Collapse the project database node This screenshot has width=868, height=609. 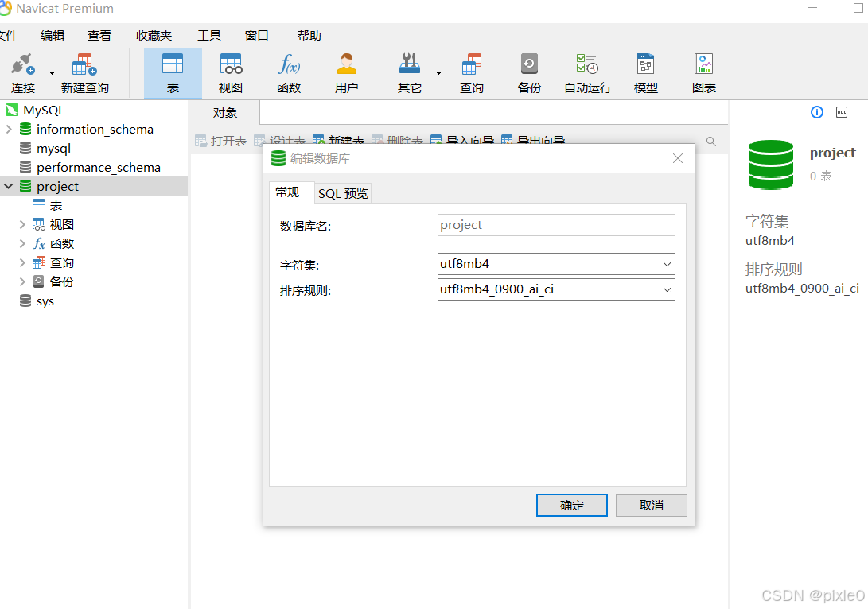(x=9, y=186)
